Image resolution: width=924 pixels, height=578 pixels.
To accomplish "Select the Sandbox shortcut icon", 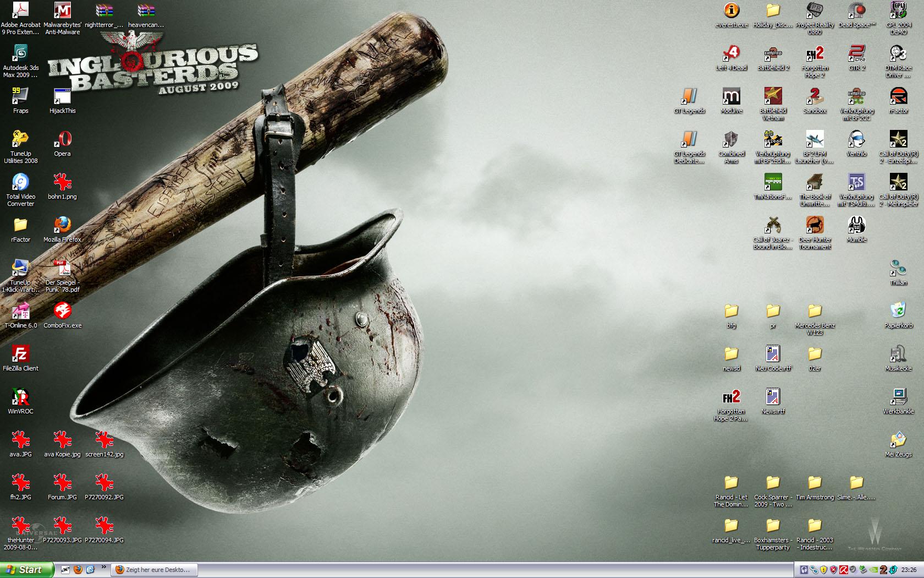I will click(815, 101).
